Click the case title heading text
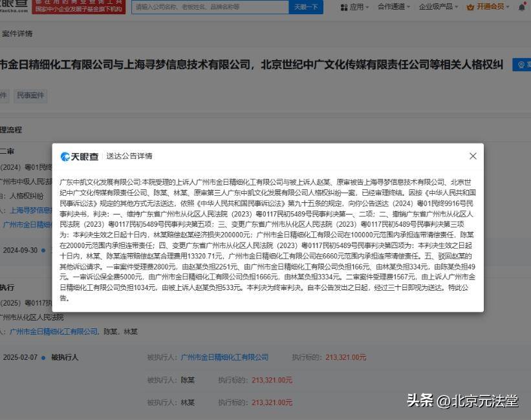Viewport: 531px width, 420px height. click(252, 65)
